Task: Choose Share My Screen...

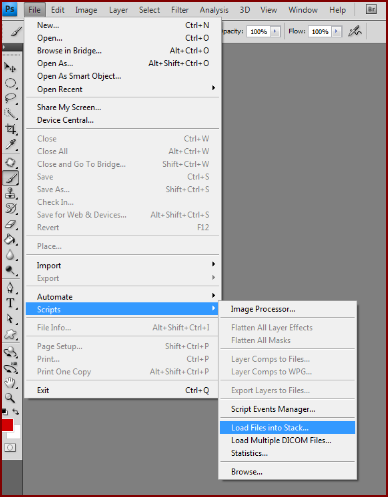Action: pos(123,107)
